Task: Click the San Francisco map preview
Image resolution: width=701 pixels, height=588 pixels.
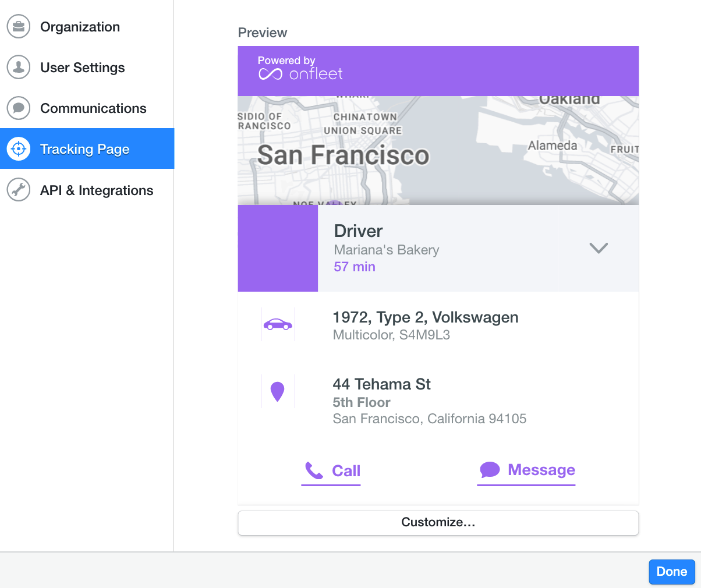Action: [438, 150]
